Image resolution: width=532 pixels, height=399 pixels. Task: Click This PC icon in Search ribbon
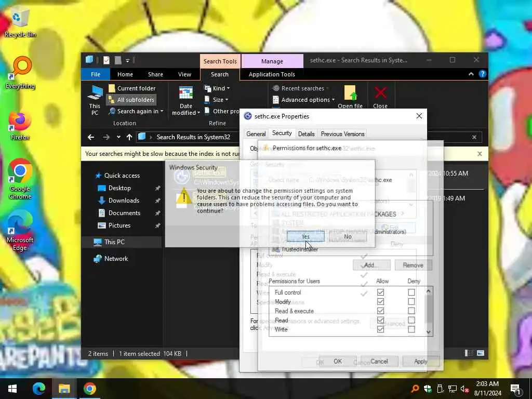point(95,100)
